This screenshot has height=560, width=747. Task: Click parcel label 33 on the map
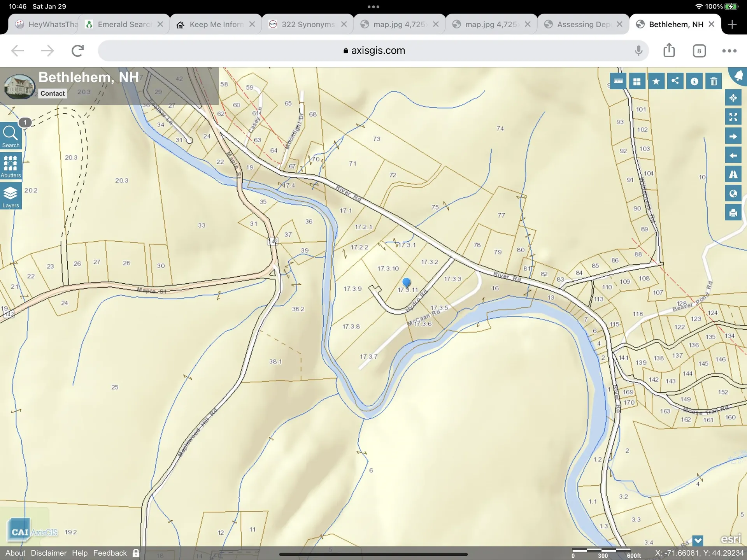tap(202, 225)
